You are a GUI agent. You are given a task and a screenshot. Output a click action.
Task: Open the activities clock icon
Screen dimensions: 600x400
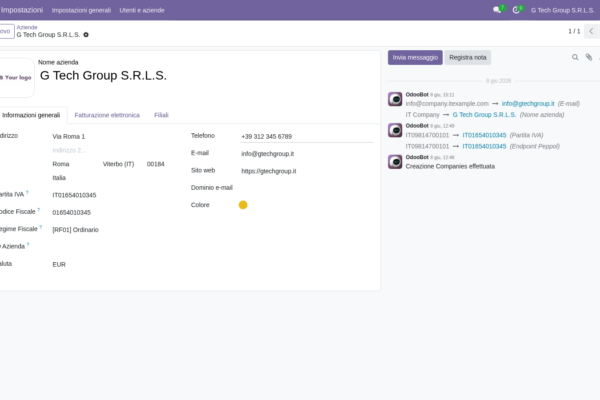(516, 10)
